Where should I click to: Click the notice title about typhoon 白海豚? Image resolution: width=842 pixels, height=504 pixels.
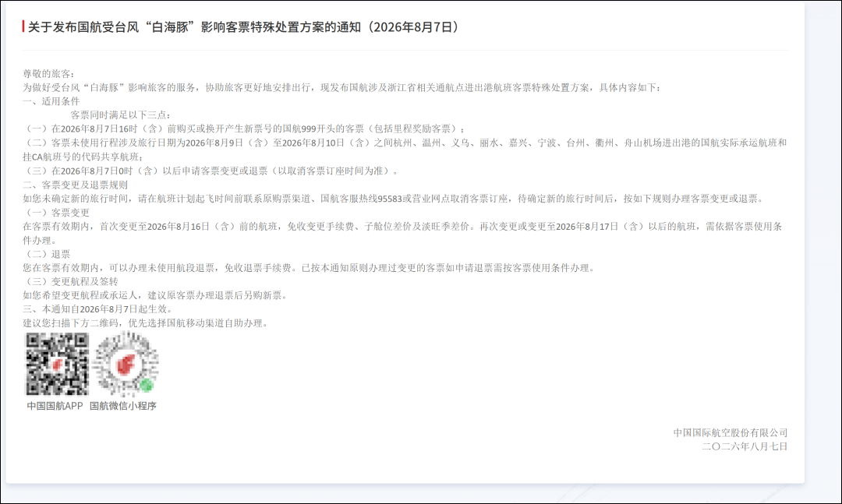tap(243, 26)
